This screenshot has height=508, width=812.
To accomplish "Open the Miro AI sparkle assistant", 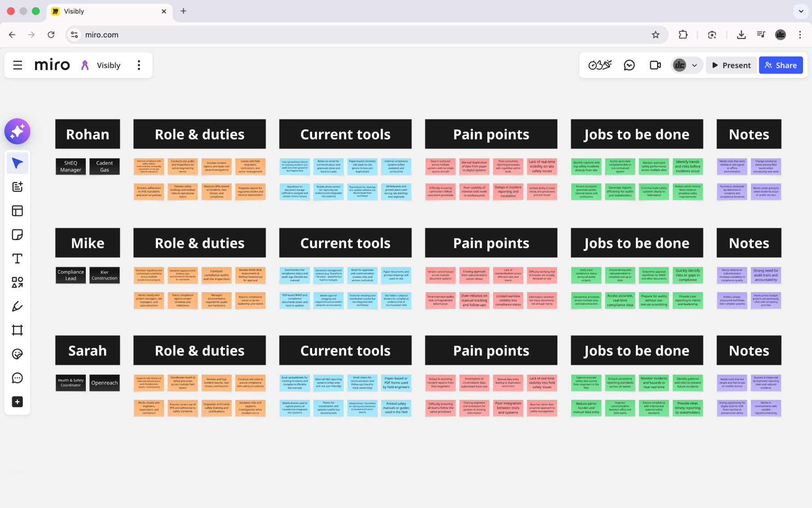I will click(18, 131).
